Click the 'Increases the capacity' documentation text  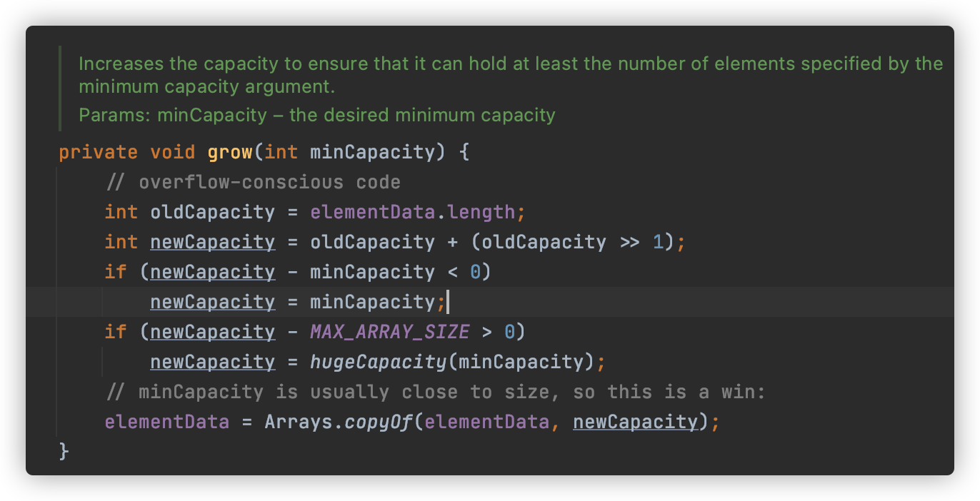point(511,75)
